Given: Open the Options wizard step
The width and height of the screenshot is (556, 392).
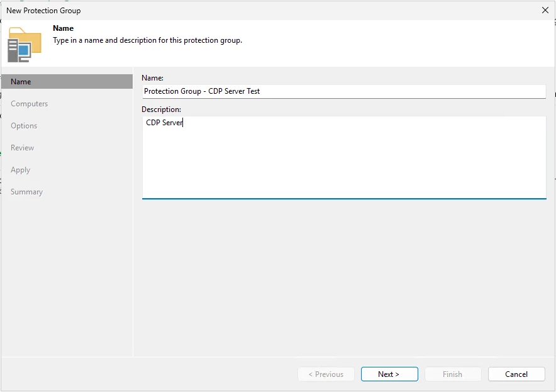Looking at the screenshot, I should [24, 126].
